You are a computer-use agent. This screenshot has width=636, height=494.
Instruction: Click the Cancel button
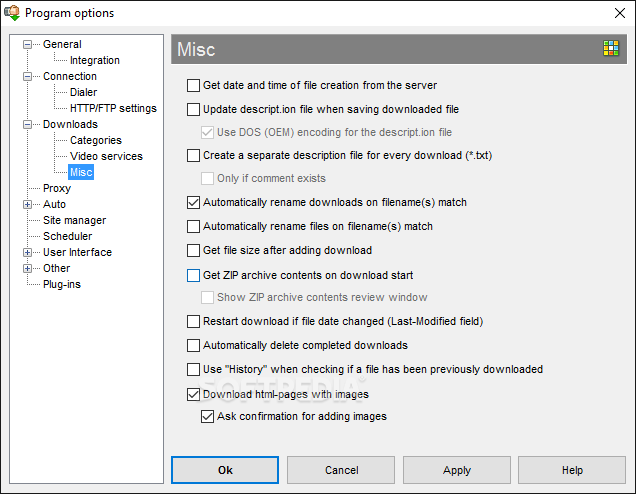341,470
